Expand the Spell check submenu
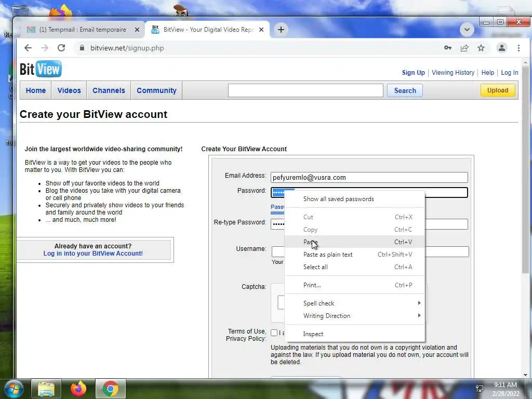This screenshot has width=532, height=399. pos(354,303)
